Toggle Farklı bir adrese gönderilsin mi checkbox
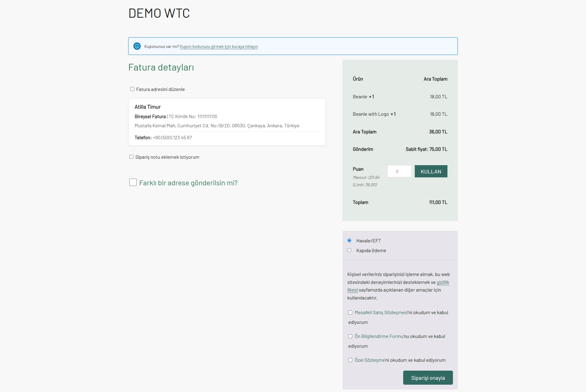Viewport: 586px width, 392px height. pos(133,182)
